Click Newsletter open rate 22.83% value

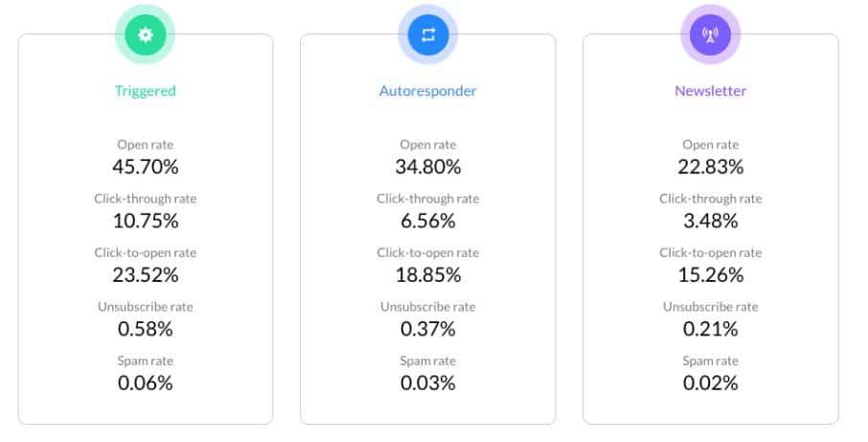click(x=710, y=167)
